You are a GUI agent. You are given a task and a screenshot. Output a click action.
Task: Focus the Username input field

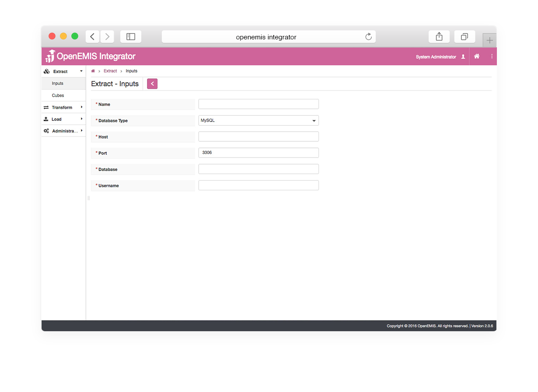pos(259,185)
